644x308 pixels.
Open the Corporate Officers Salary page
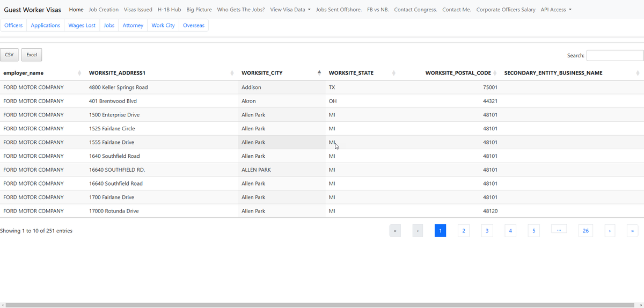tap(506, 10)
